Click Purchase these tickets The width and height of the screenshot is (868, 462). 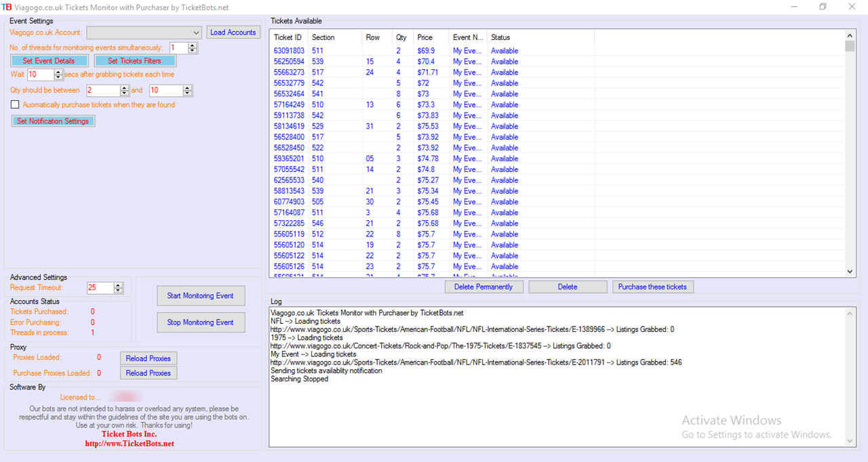pos(652,287)
